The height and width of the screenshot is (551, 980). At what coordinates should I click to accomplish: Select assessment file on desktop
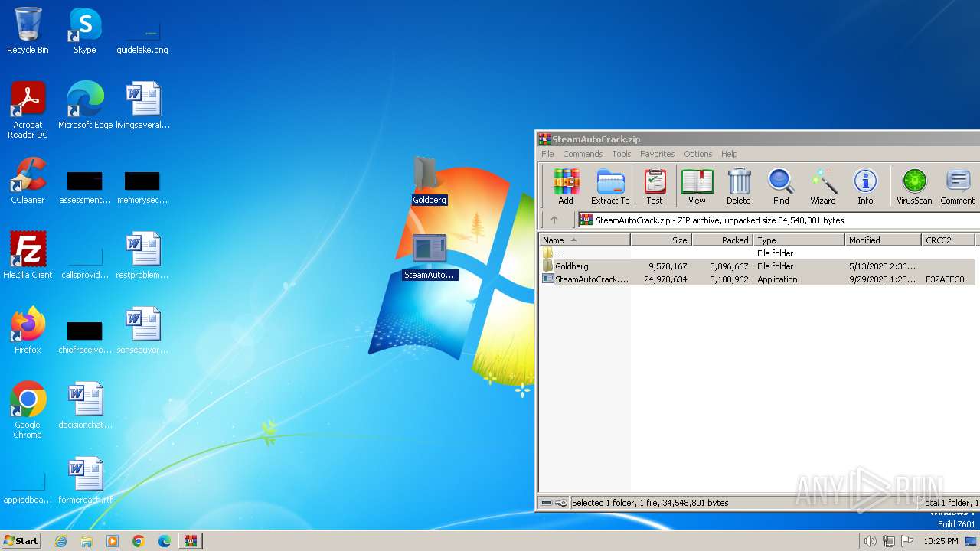(85, 187)
